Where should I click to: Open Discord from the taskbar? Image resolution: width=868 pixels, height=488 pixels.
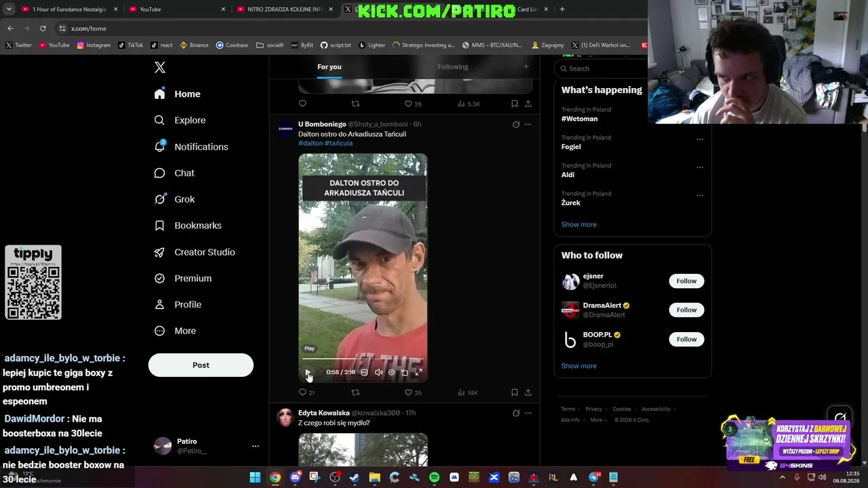(295, 477)
